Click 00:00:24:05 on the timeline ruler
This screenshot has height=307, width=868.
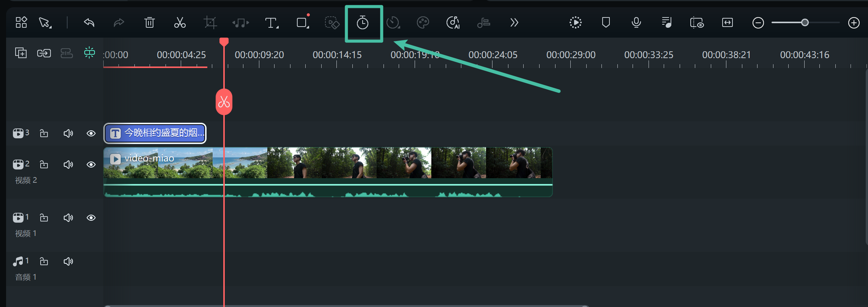(493, 55)
